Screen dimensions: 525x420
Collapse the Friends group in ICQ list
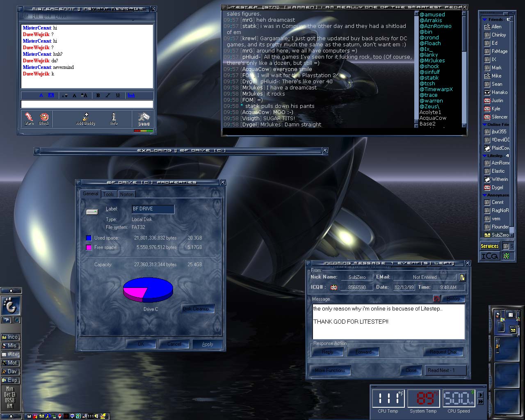(484, 20)
